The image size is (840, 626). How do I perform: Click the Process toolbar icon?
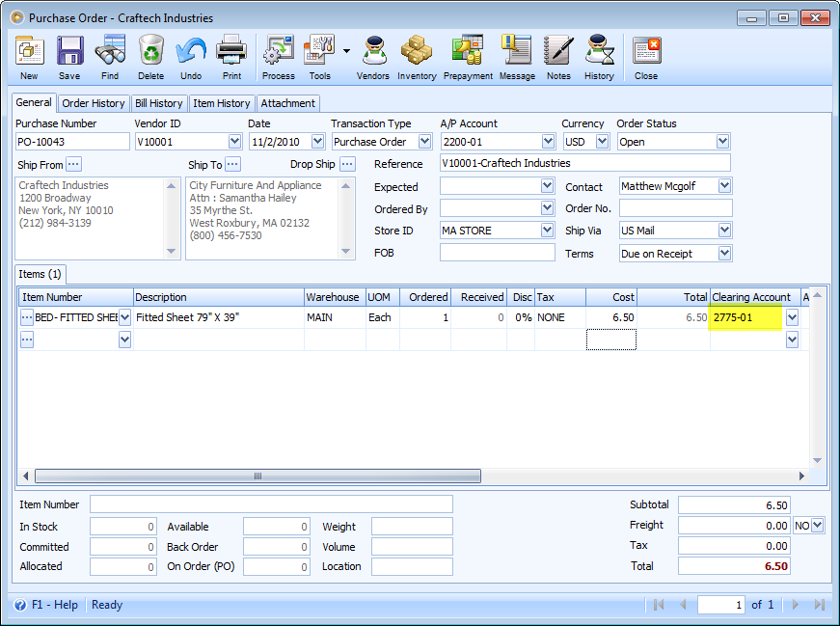[279, 57]
